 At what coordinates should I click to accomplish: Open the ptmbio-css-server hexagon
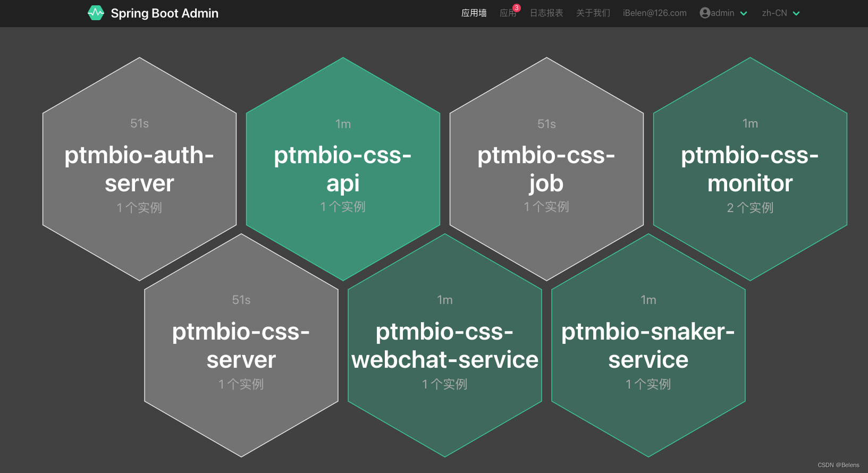[x=241, y=345]
